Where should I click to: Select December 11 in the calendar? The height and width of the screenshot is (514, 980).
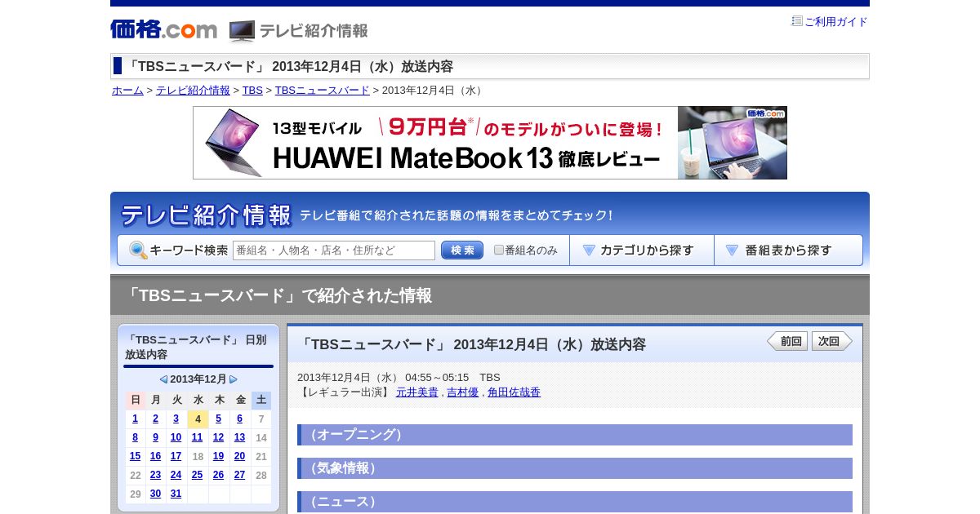pos(197,437)
